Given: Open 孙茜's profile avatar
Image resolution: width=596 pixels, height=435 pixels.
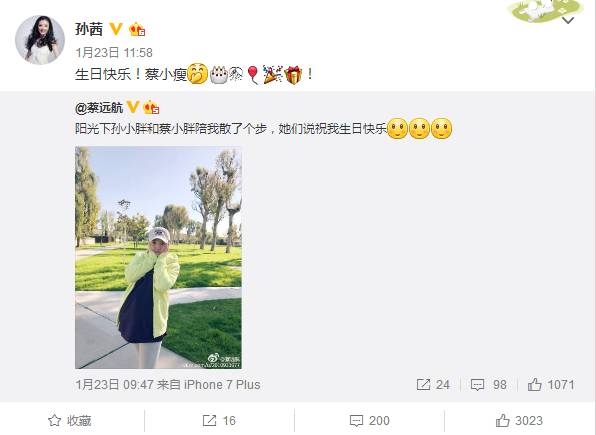Looking at the screenshot, I should pyautogui.click(x=40, y=40).
